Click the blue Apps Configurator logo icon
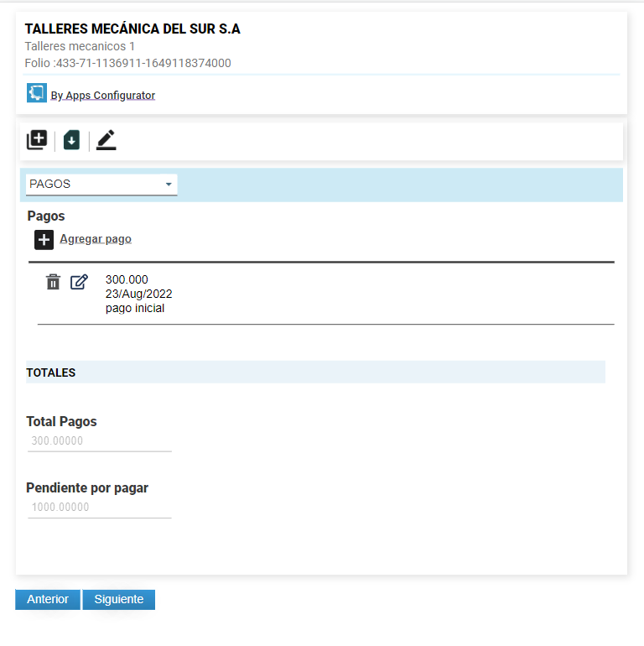 (37, 92)
